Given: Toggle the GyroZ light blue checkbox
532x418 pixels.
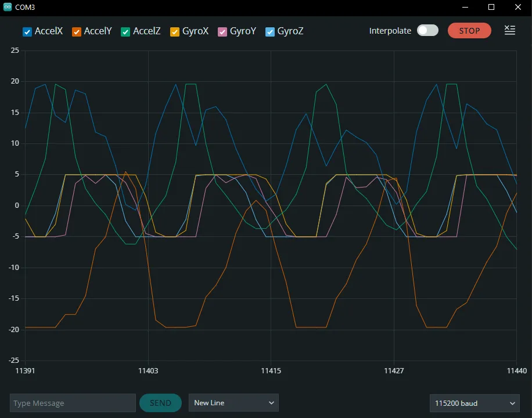Looking at the screenshot, I should click(x=270, y=32).
